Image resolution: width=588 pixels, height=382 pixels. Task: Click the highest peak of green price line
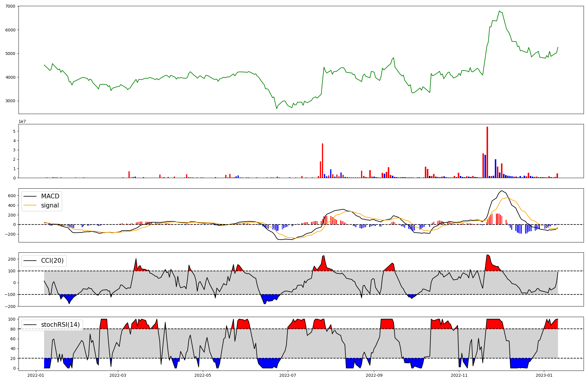500,11
